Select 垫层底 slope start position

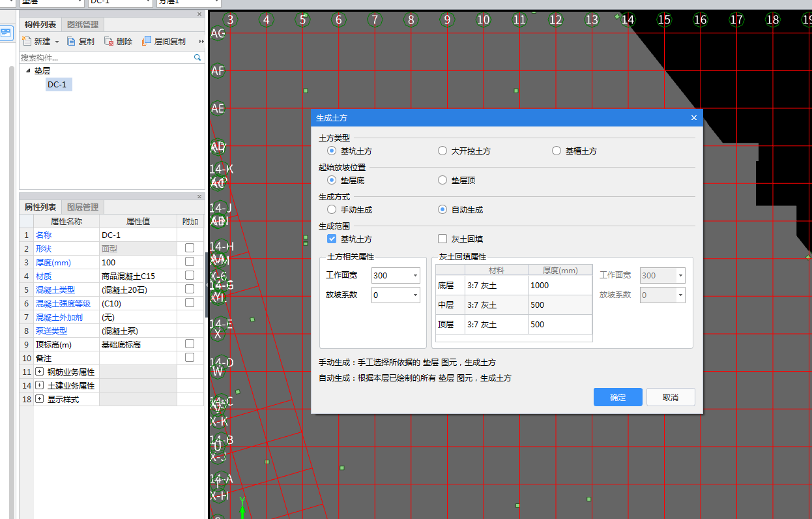pyautogui.click(x=332, y=180)
